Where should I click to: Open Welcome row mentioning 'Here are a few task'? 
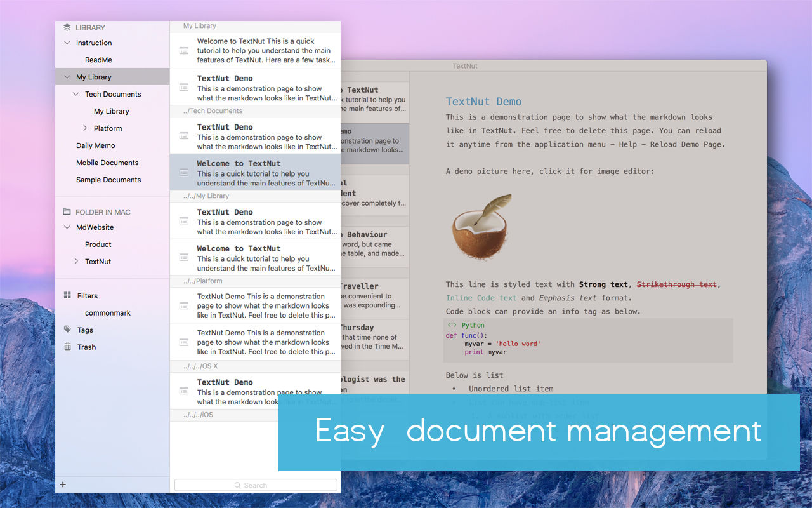click(255, 51)
